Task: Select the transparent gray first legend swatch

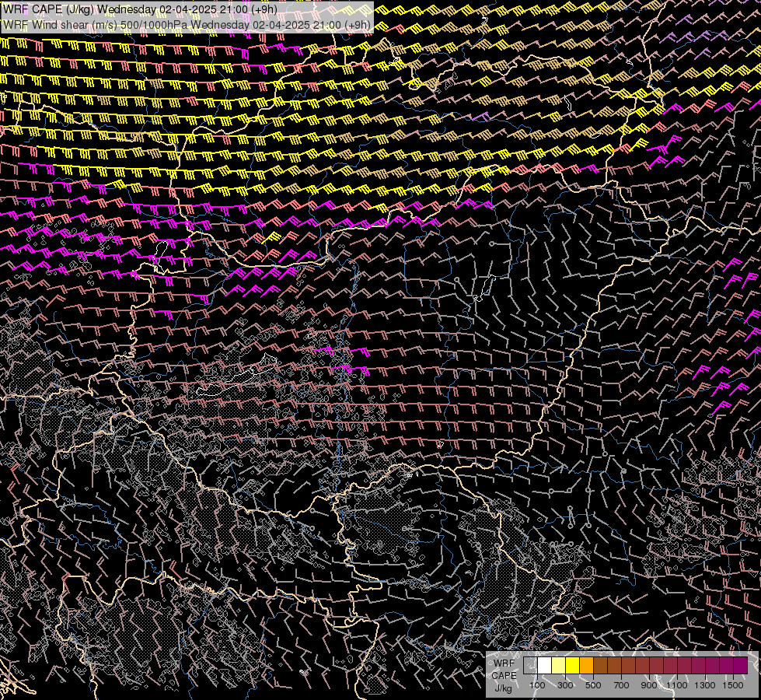Action: tap(530, 666)
